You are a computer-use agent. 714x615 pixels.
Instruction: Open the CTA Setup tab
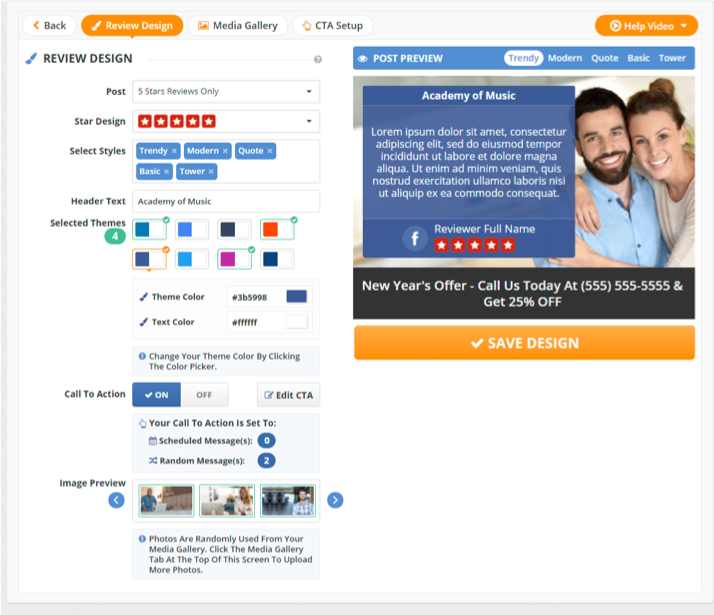(x=333, y=25)
